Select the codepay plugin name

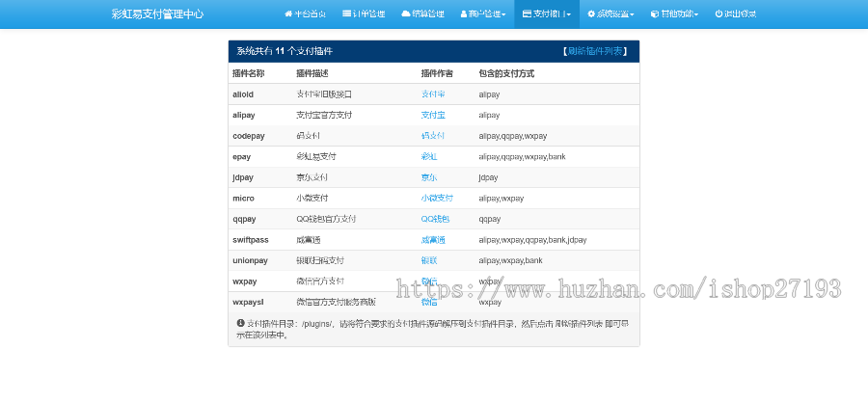click(x=249, y=136)
